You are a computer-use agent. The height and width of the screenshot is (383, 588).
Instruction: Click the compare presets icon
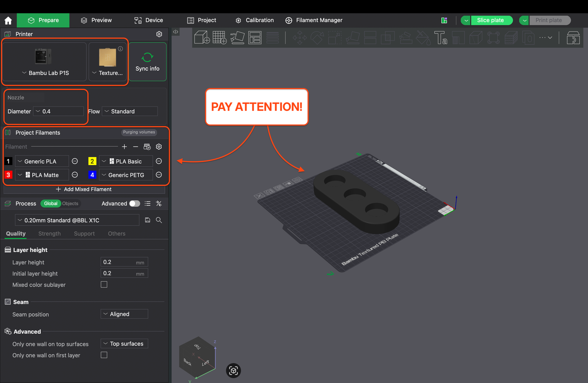coord(159,203)
